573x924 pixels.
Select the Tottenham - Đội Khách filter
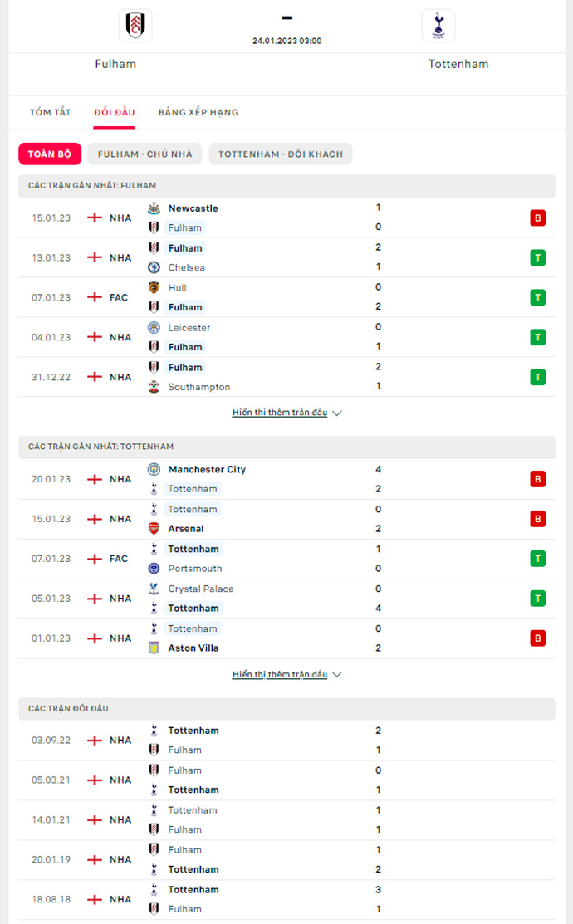pyautogui.click(x=281, y=154)
